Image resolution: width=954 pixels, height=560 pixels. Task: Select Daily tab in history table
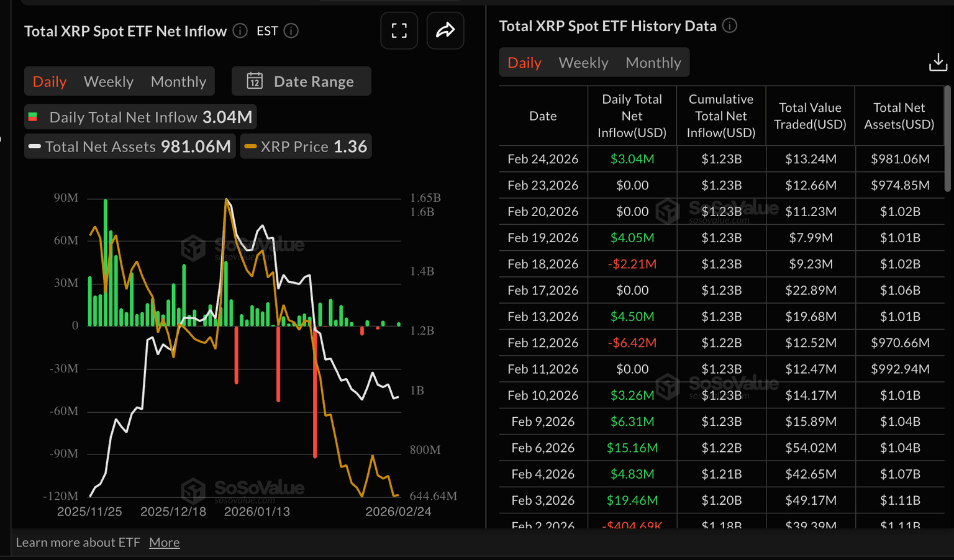(524, 63)
